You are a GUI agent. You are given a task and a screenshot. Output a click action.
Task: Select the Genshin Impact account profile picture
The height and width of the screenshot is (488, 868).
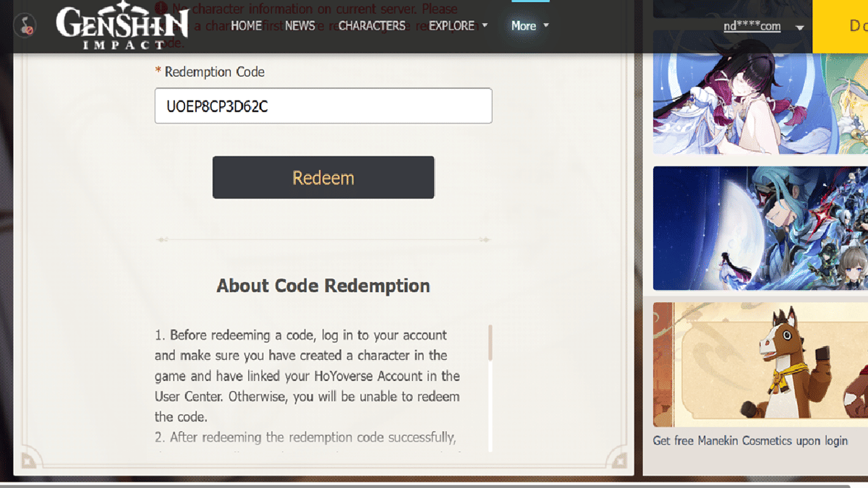pos(24,27)
